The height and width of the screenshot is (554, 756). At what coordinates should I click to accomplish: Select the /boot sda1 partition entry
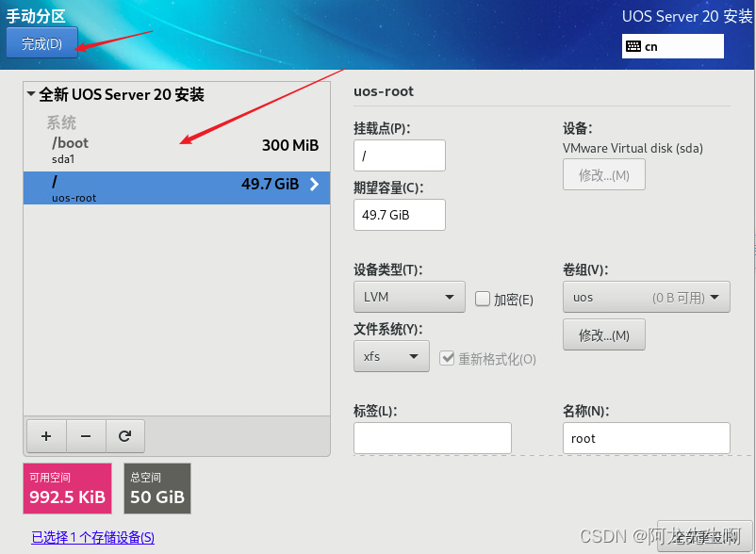click(177, 150)
